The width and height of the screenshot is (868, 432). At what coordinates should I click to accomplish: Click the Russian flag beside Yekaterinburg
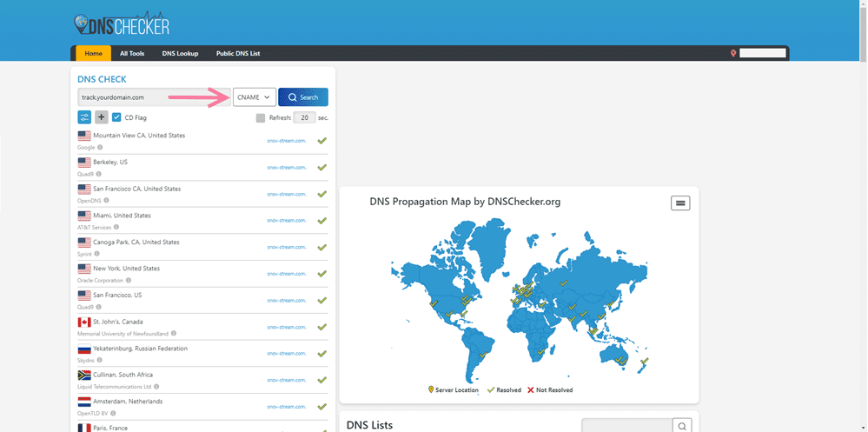click(84, 349)
